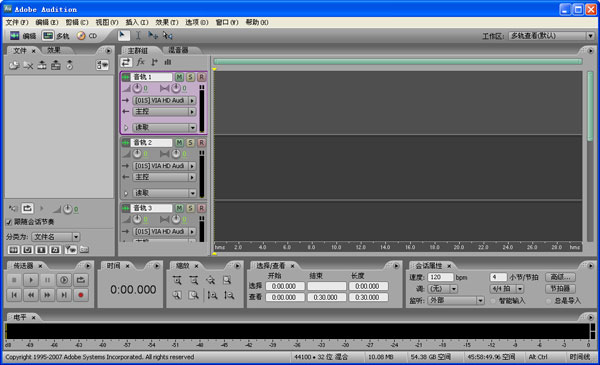Screen dimensions: 600x365
Task: Select the Move/Copy Clip tool
Action: point(153,36)
